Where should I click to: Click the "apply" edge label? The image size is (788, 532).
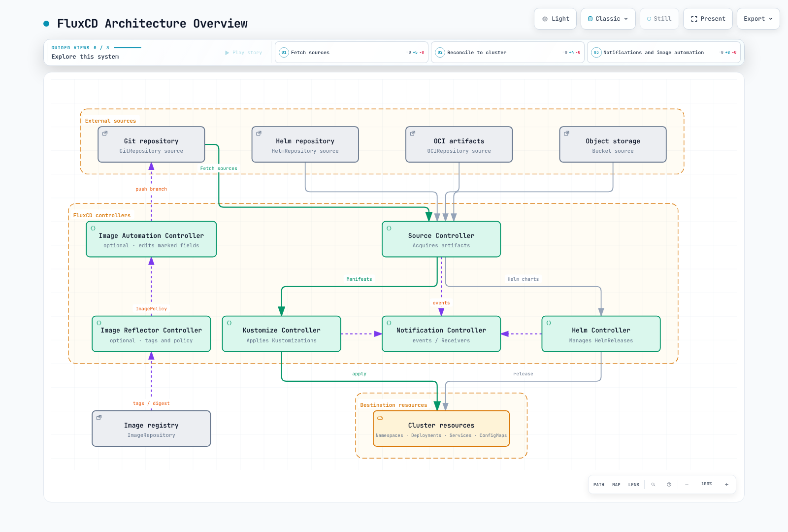(x=359, y=374)
